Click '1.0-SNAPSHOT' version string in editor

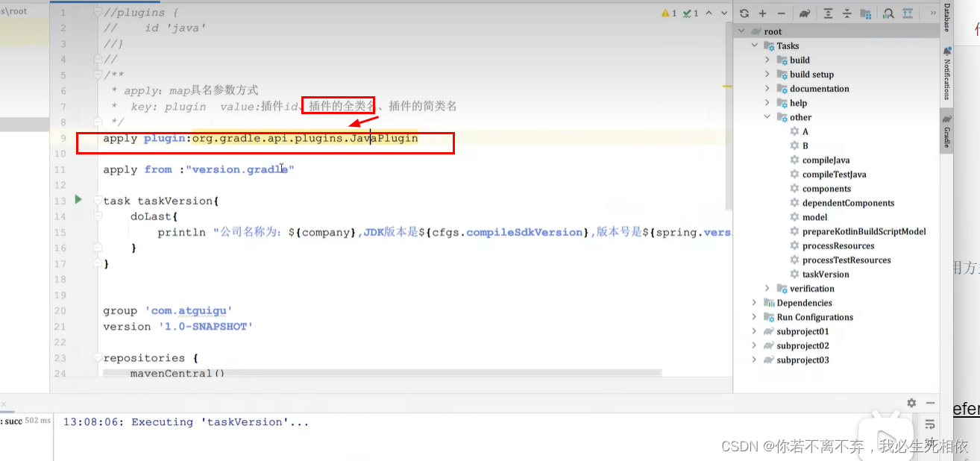(206, 326)
